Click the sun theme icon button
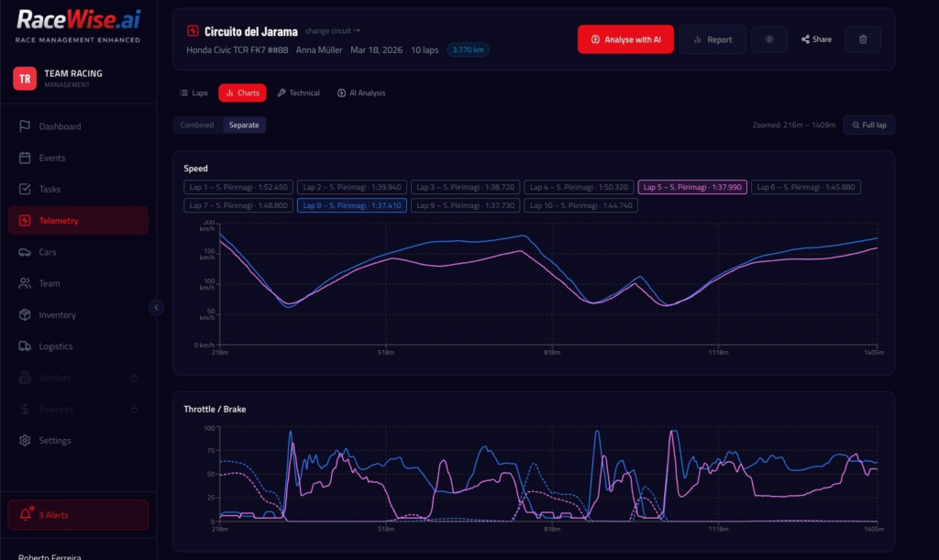 point(768,39)
